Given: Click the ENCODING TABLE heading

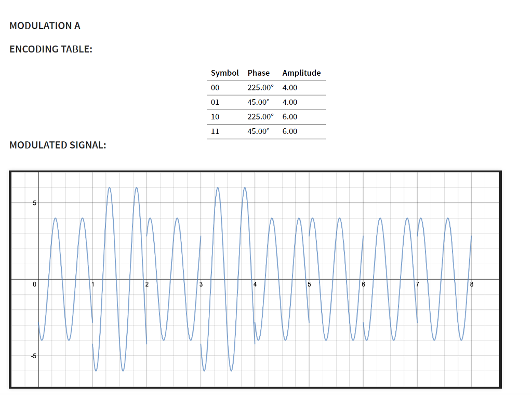Looking at the screenshot, I should (51, 49).
